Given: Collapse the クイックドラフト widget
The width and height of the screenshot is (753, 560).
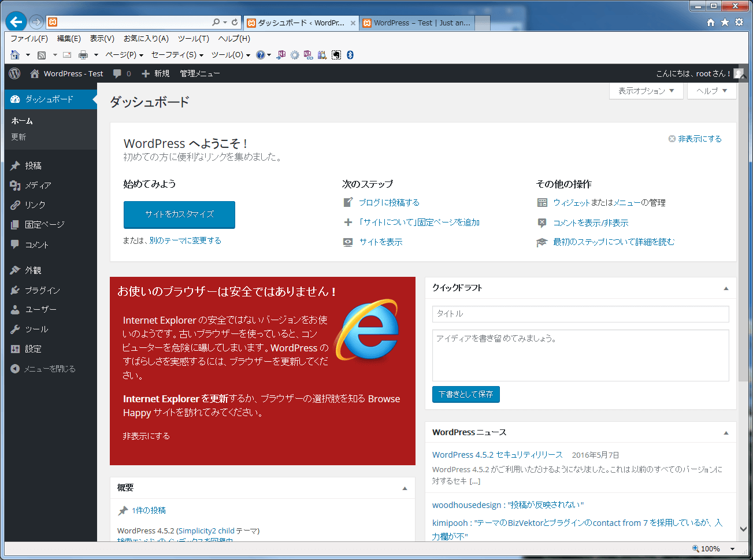Looking at the screenshot, I should point(726,288).
